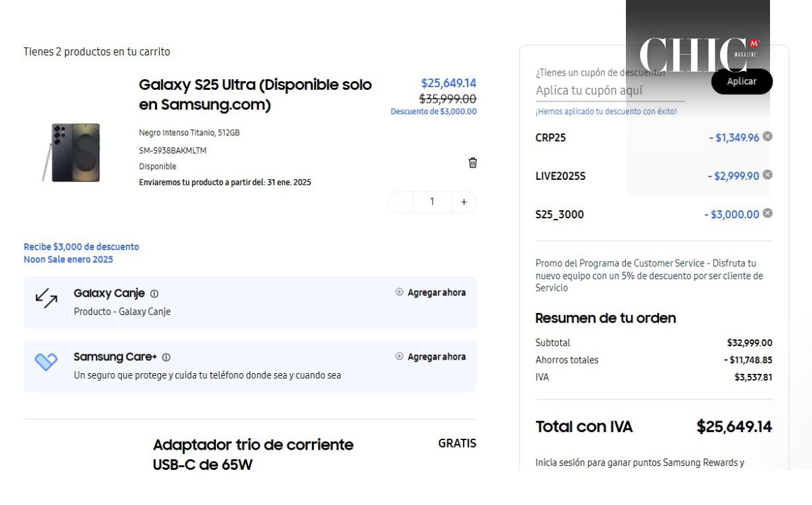Click the Resumen de tu orden heading
This screenshot has width=812, height=505.
pyautogui.click(x=606, y=318)
